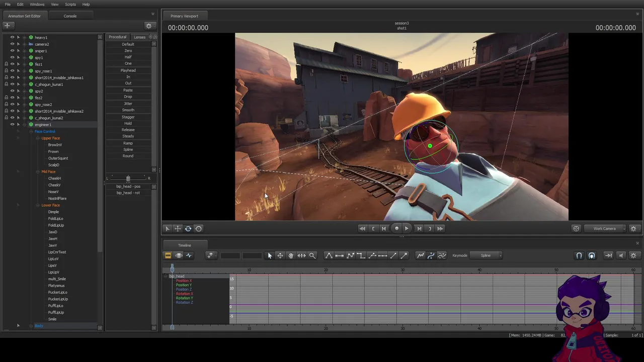
Task: Open the Scripts menu
Action: click(70, 5)
